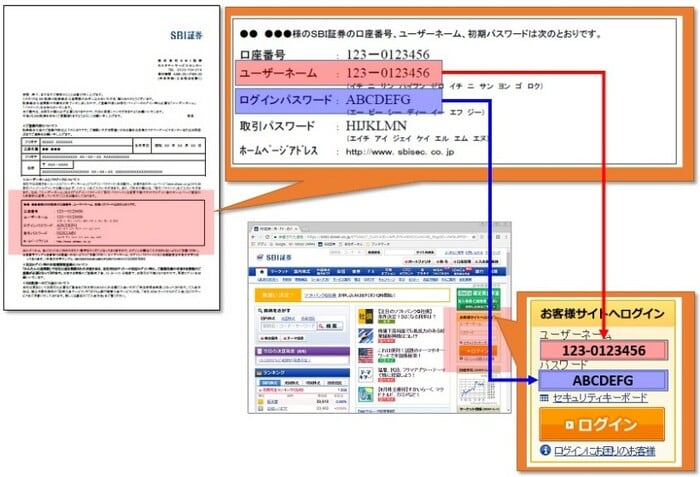The height and width of the screenshot is (477, 700).
Task: Click the purple section header bar
Action: (302, 351)
